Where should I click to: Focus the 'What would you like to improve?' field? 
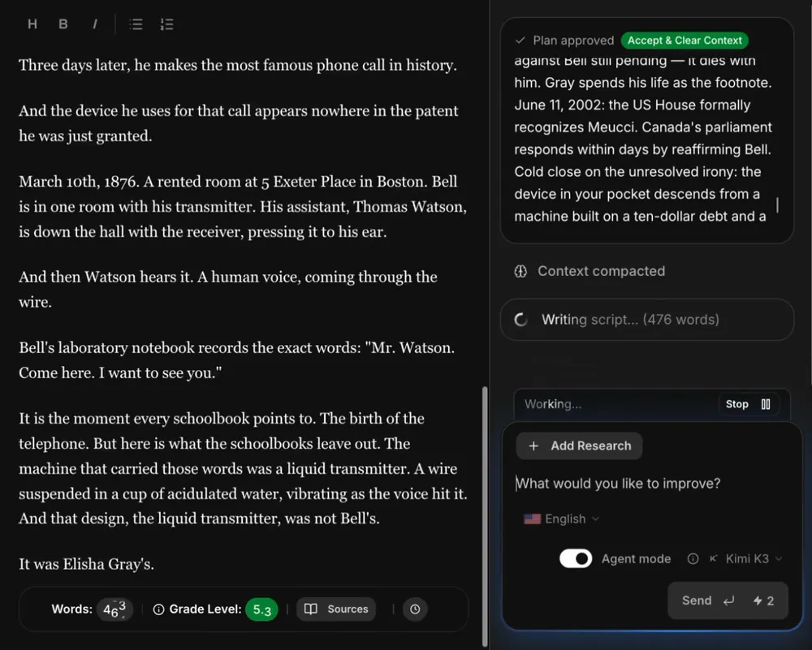pyautogui.click(x=618, y=484)
